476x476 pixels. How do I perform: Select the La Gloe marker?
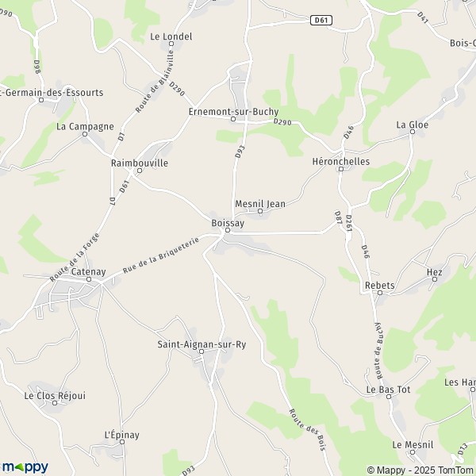(x=413, y=132)
